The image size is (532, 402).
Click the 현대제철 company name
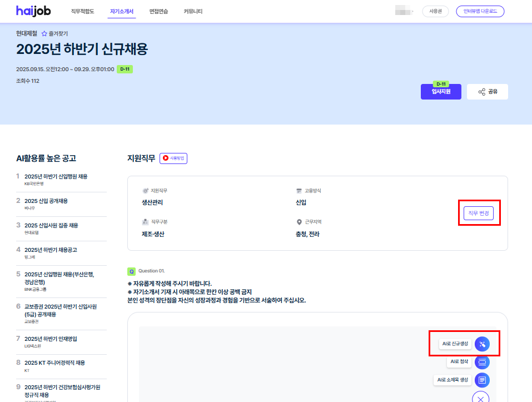[x=27, y=33]
